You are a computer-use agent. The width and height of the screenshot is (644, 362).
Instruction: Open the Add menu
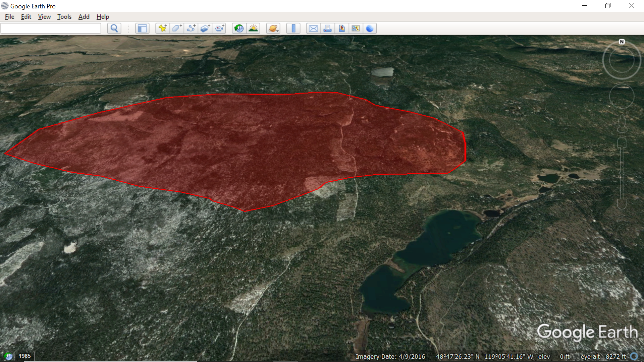[84, 17]
